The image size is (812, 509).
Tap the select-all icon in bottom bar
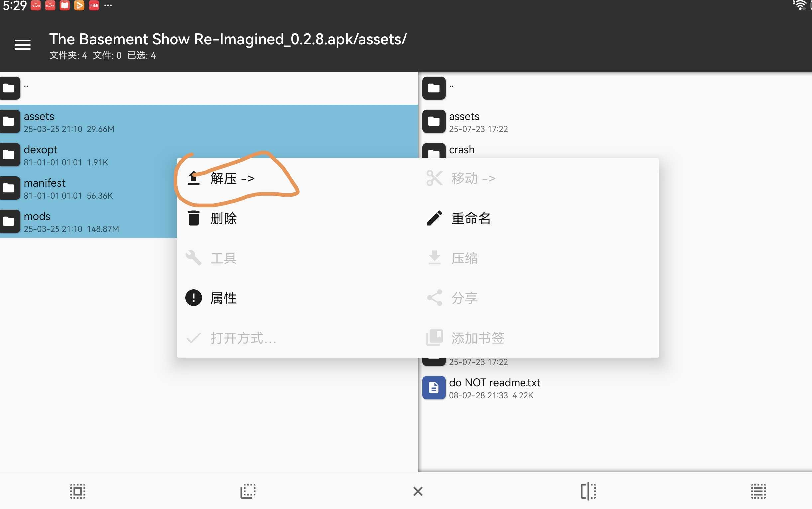[78, 491]
